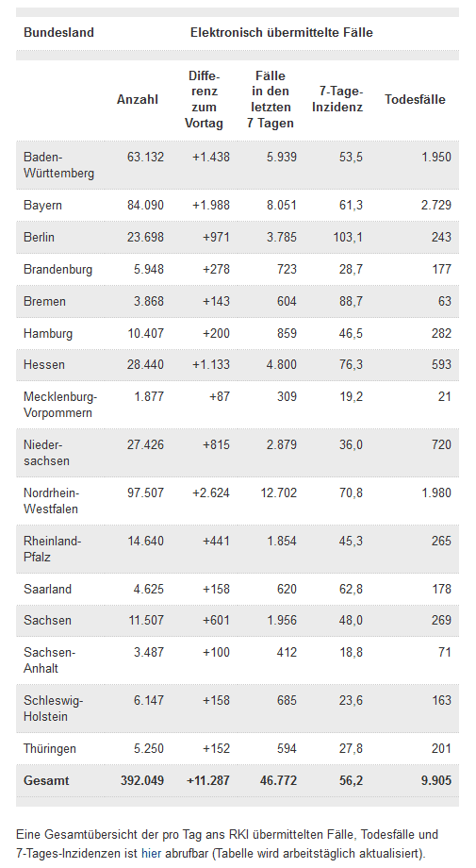Click the Gesamt total 392.049
Screen dimensions: 476x868
click(x=142, y=780)
